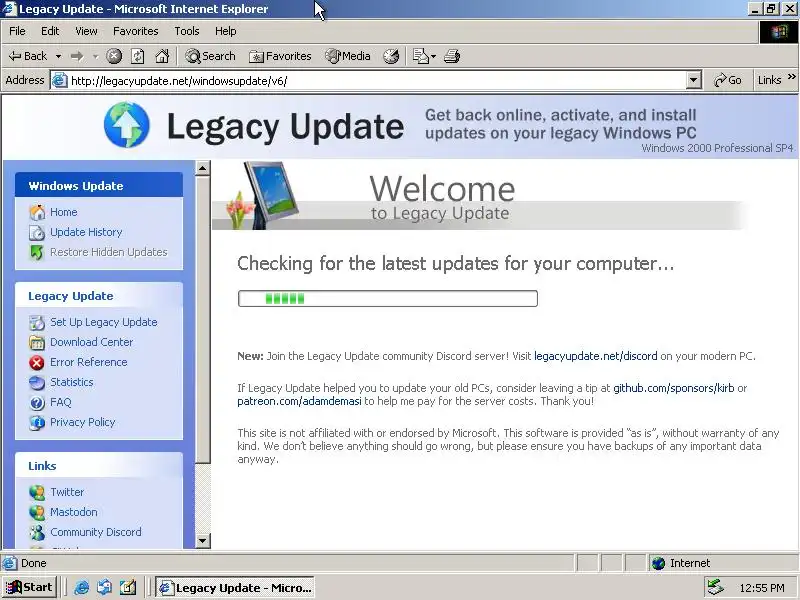Click the update checking progress bar
The height and width of the screenshot is (600, 800).
click(x=388, y=298)
